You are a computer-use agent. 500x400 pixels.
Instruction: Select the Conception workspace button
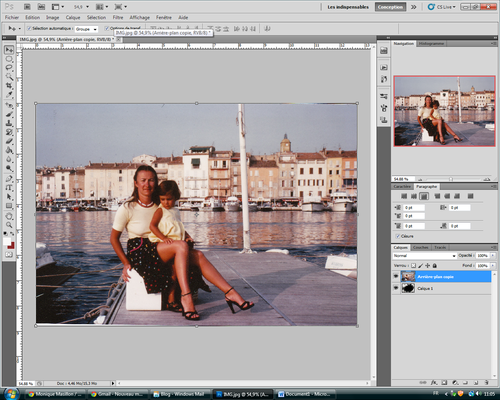[390, 7]
